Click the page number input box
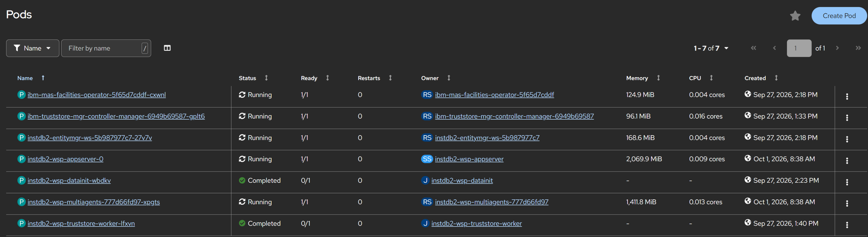The width and height of the screenshot is (868, 237). click(799, 48)
